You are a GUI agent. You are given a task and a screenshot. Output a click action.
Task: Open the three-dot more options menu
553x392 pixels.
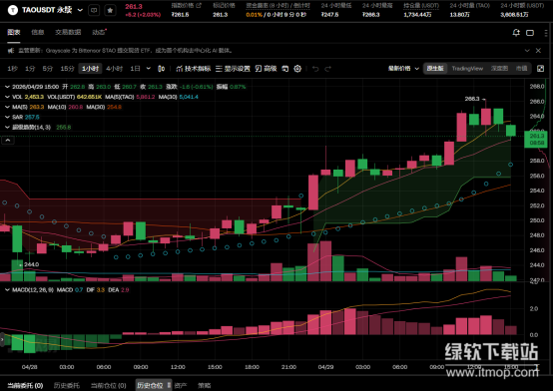546,33
